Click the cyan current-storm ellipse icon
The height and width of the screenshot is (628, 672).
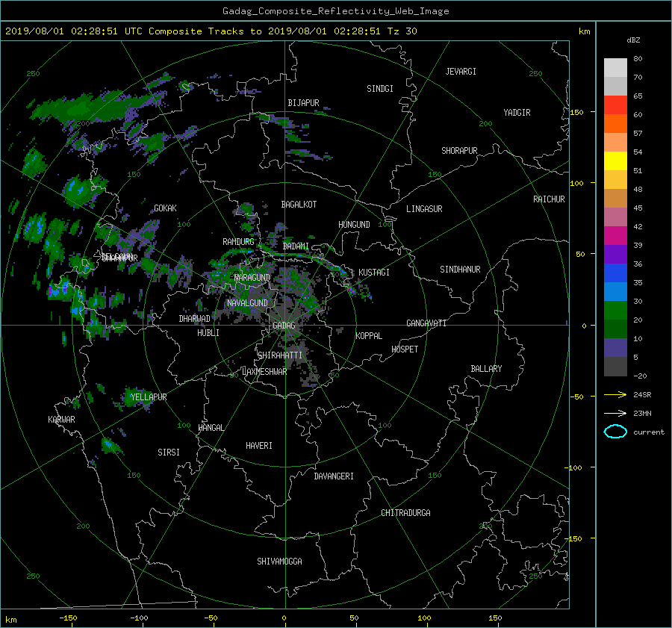pos(615,432)
